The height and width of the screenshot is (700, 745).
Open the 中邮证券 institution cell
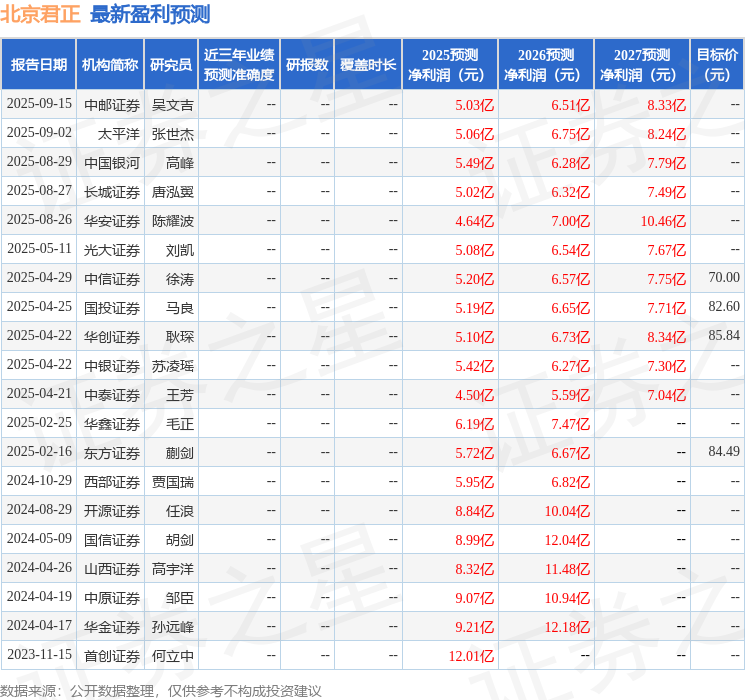(112, 104)
